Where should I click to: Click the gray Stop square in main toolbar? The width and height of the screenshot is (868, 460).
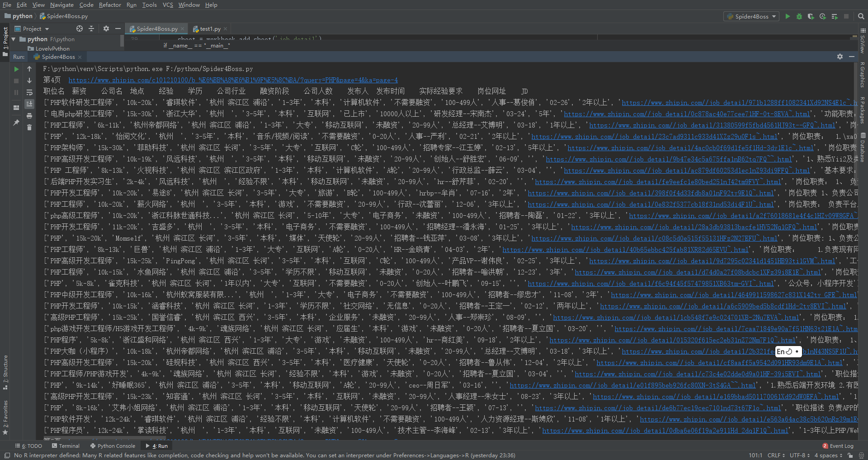point(846,16)
